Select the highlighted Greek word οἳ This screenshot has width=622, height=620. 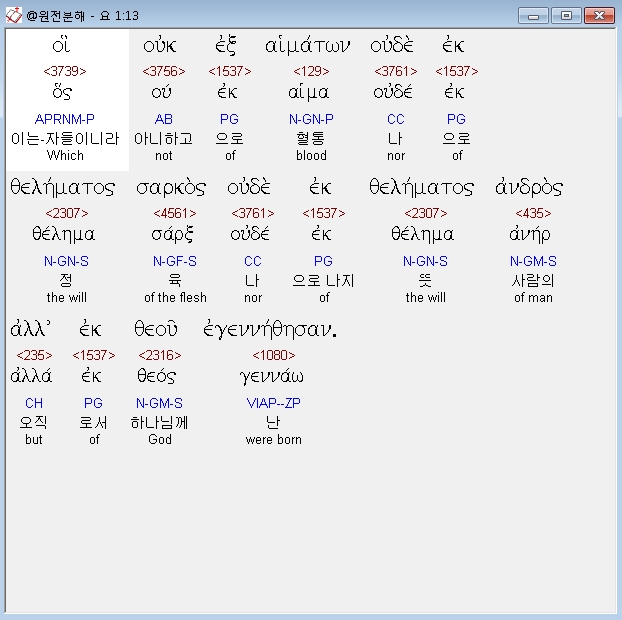point(61,45)
